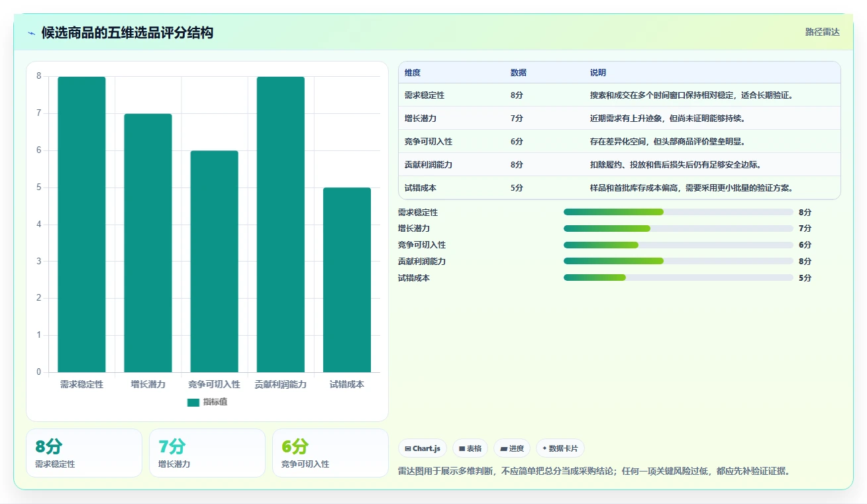Click the 维度 column header
This screenshot has height=504, width=867.
[x=413, y=73]
